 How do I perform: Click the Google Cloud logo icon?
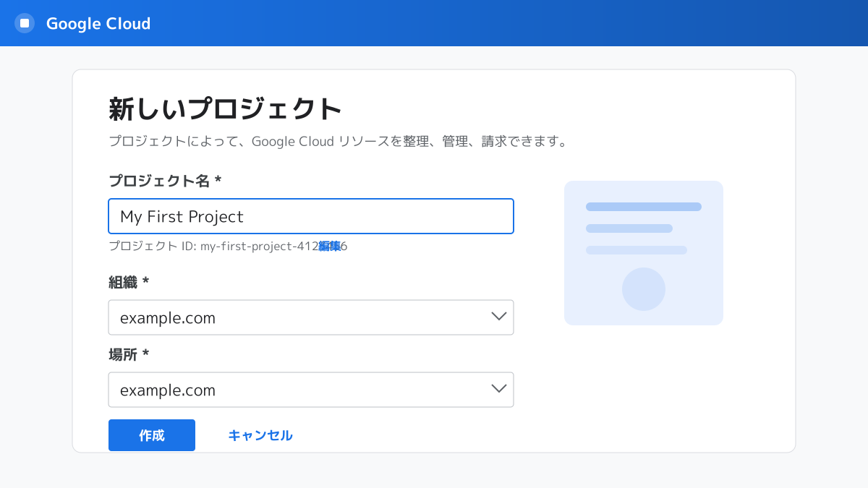(x=25, y=23)
